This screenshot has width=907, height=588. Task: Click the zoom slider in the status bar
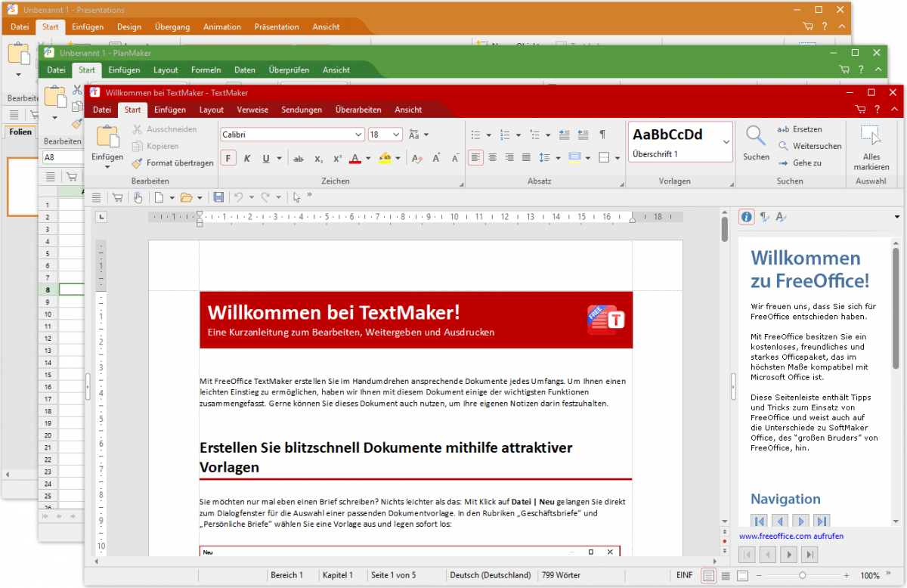pyautogui.click(x=802, y=576)
